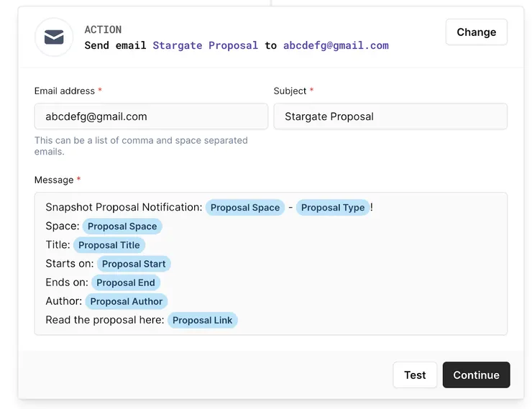The image size is (532, 409).
Task: Click the envelope email action icon
Action: click(54, 37)
